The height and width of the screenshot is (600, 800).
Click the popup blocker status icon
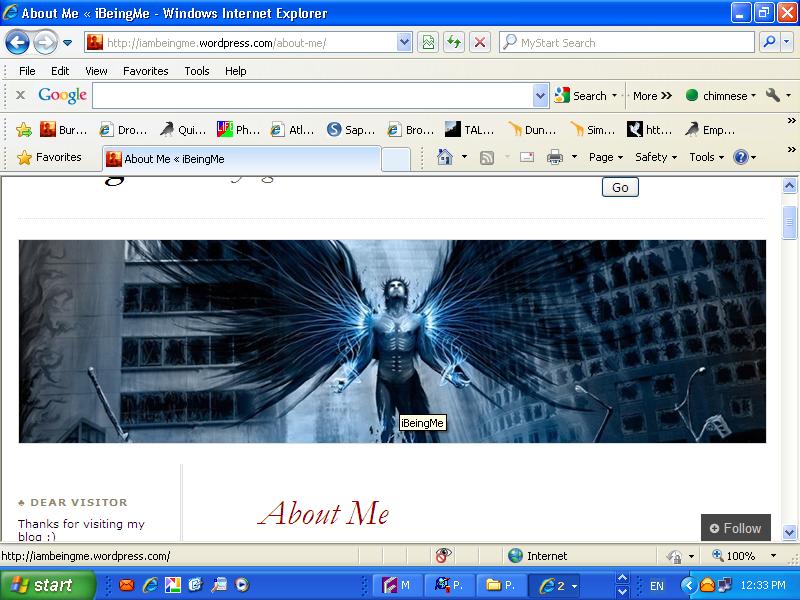[x=443, y=555]
